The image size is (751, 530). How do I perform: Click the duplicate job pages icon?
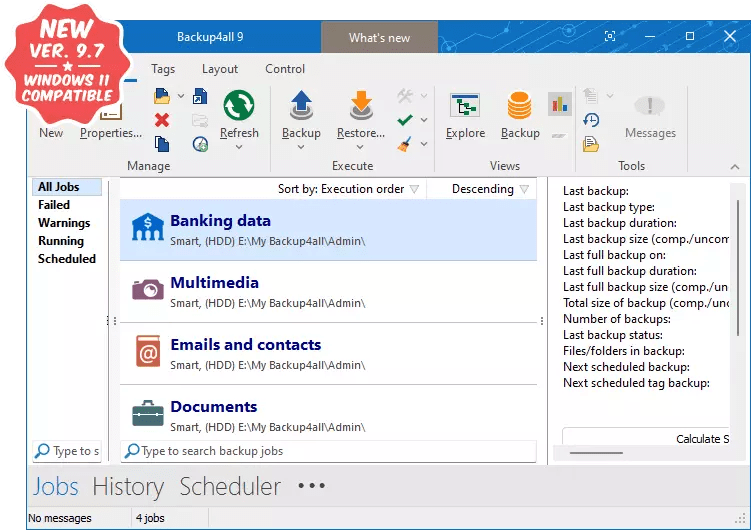point(162,144)
